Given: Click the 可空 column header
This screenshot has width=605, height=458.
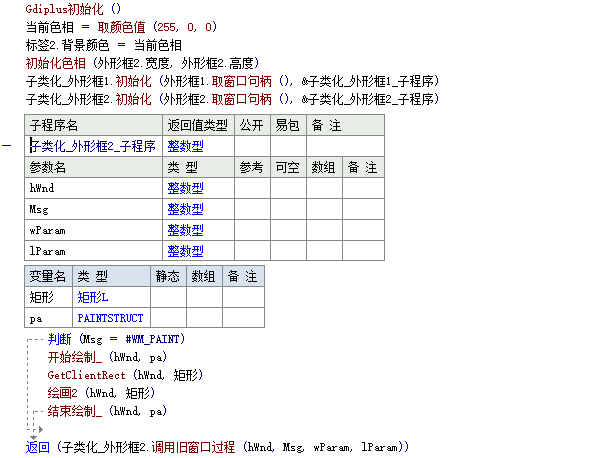Looking at the screenshot, I should (x=288, y=167).
